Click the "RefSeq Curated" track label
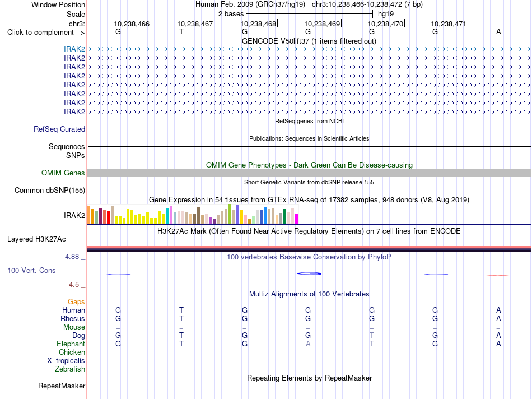The image size is (532, 399). pyautogui.click(x=59, y=129)
